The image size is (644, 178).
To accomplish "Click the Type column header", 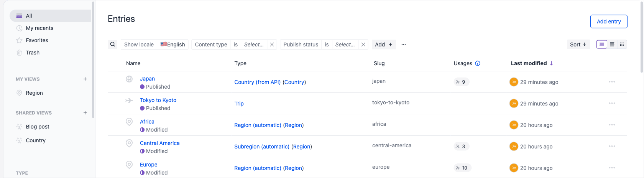I will 240,63.
